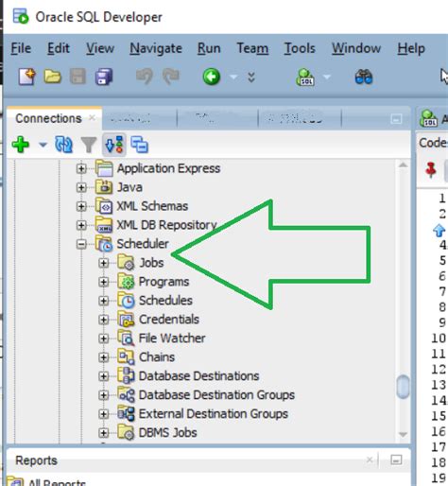This screenshot has width=448, height=486.
Task: Click the scroll up arrow in Connections
Action: 403,165
